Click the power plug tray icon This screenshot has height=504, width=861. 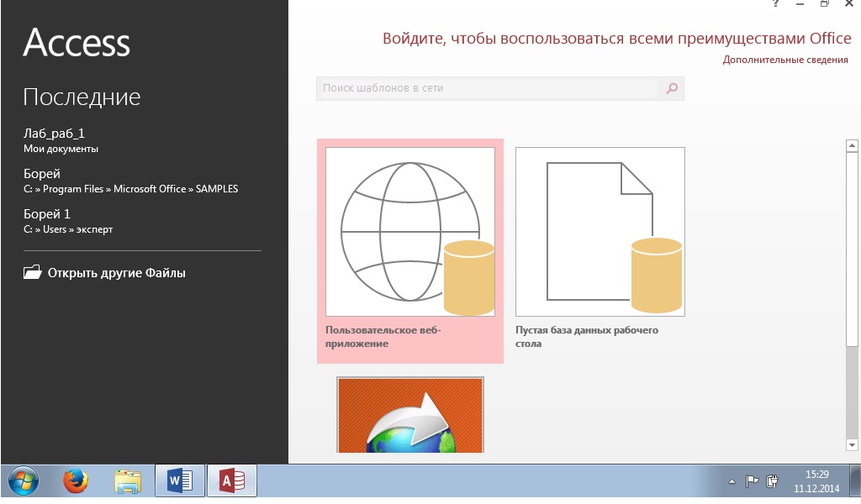click(x=772, y=481)
